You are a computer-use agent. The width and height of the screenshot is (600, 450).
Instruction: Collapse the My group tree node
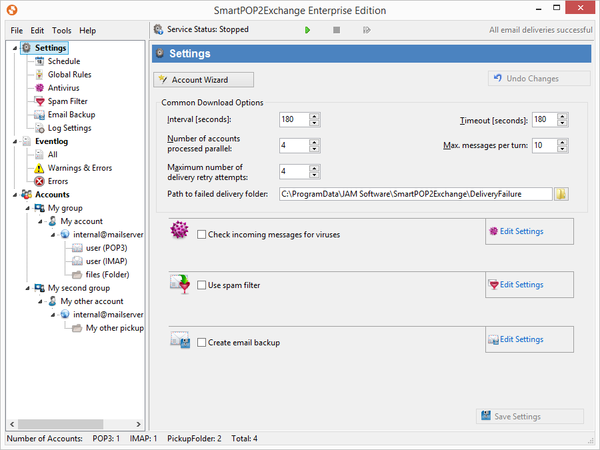click(x=26, y=208)
